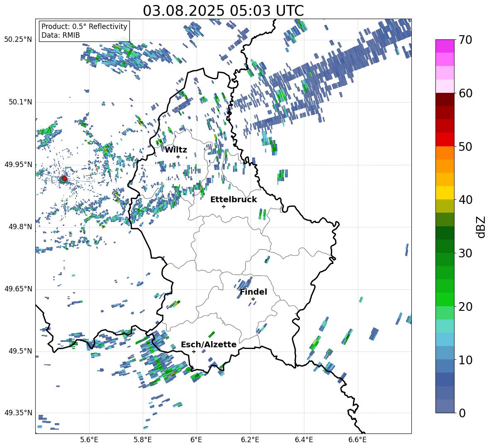Click the Esch/Alzette station cross marker
The height and width of the screenshot is (448, 491).
click(x=194, y=351)
